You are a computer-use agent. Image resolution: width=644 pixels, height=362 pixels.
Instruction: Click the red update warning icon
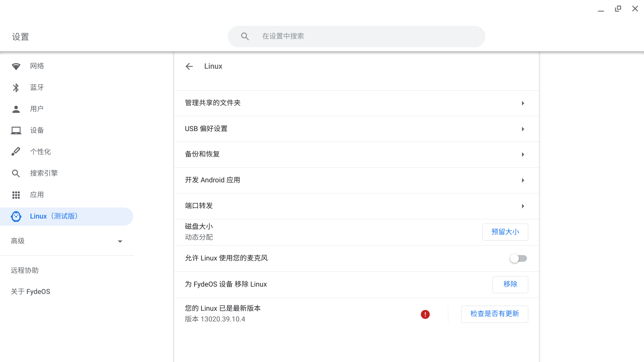(425, 314)
